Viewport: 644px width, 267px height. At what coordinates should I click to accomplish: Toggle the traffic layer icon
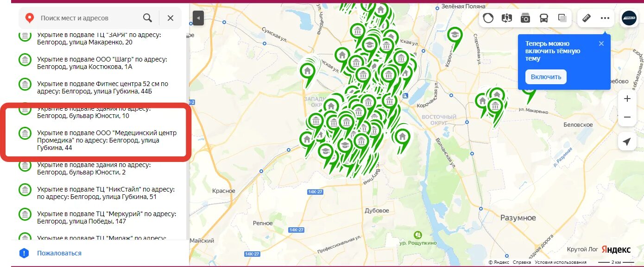[488, 18]
